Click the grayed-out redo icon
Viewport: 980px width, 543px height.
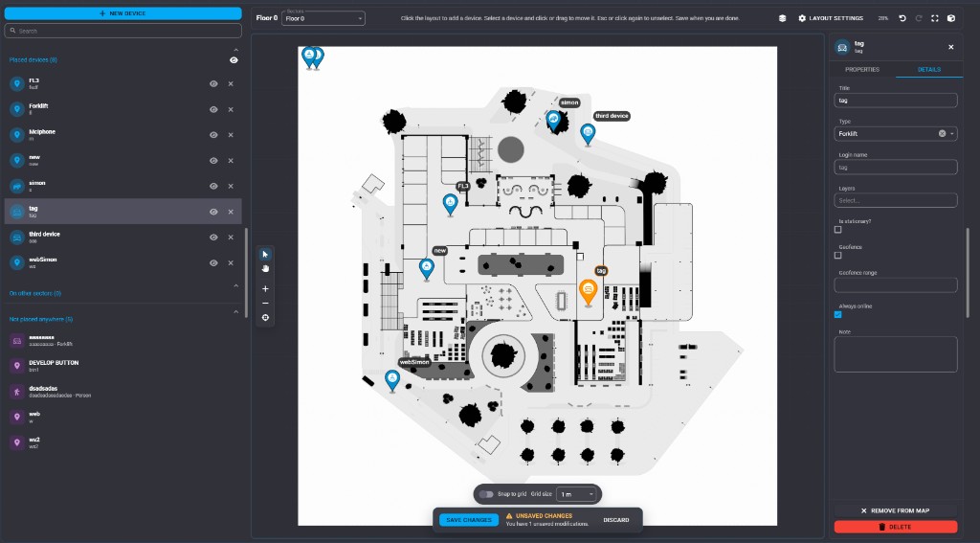tap(919, 18)
